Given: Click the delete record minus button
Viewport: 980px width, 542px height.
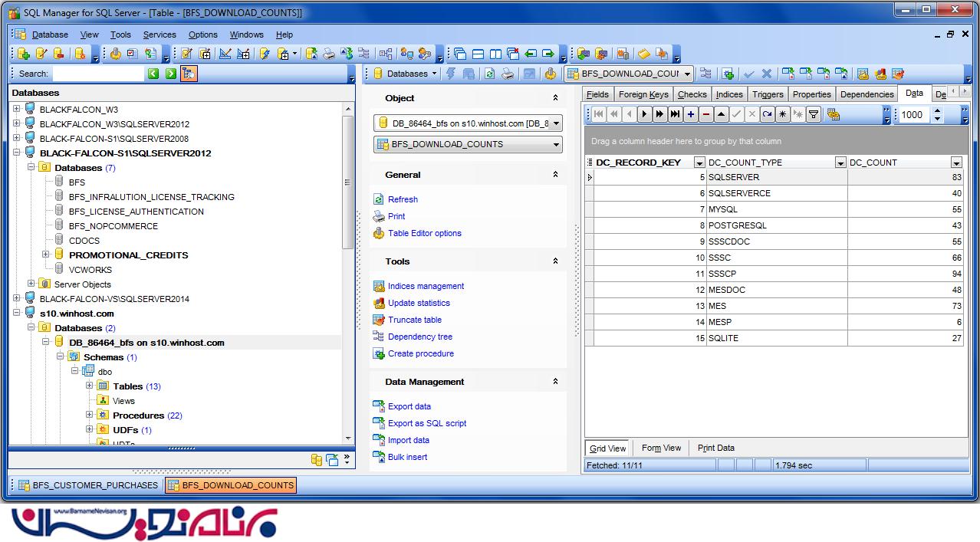Looking at the screenshot, I should (x=706, y=114).
